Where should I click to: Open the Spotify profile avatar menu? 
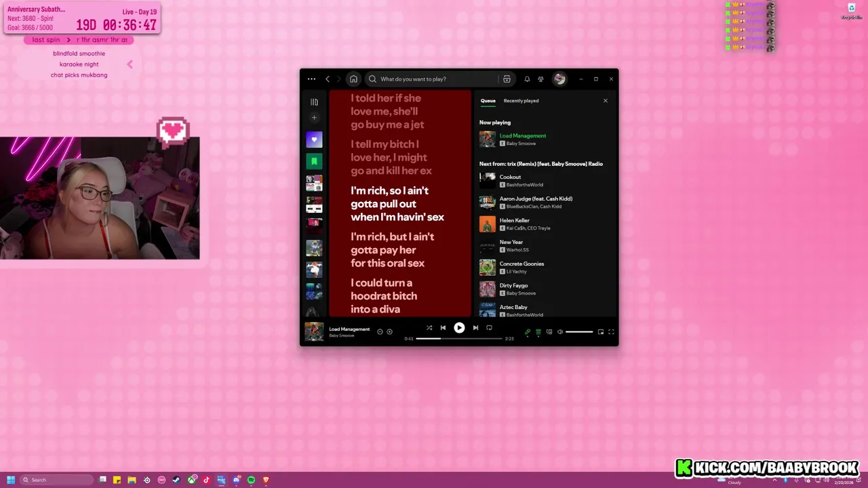pos(559,79)
